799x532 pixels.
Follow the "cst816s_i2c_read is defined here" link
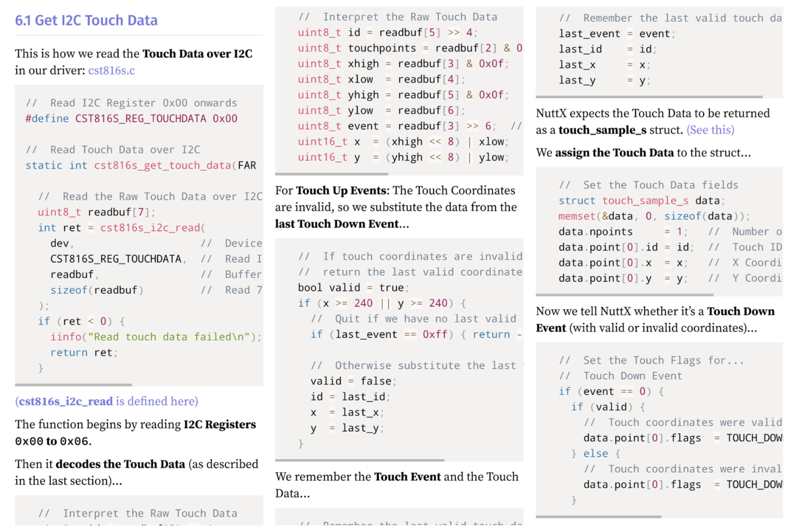point(106,401)
